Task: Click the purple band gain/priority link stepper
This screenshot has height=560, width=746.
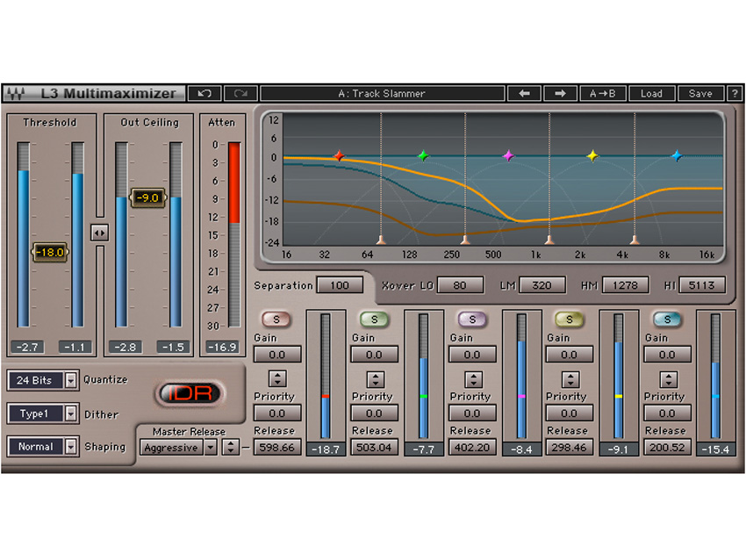Action: tap(473, 379)
